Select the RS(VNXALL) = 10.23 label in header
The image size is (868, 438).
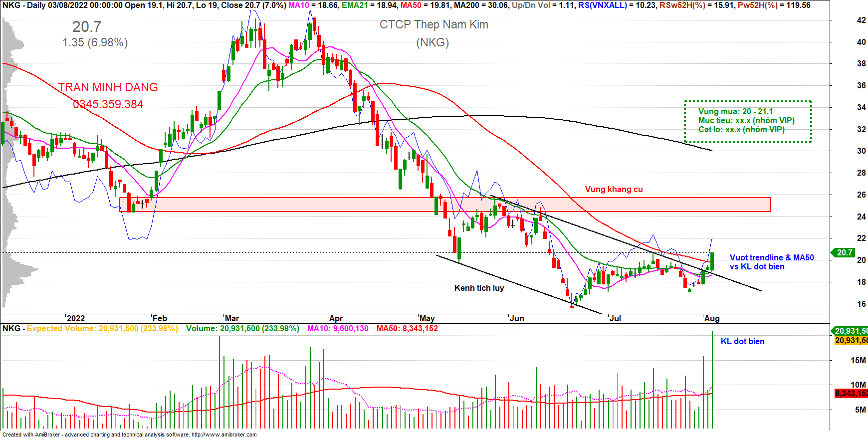coord(617,5)
